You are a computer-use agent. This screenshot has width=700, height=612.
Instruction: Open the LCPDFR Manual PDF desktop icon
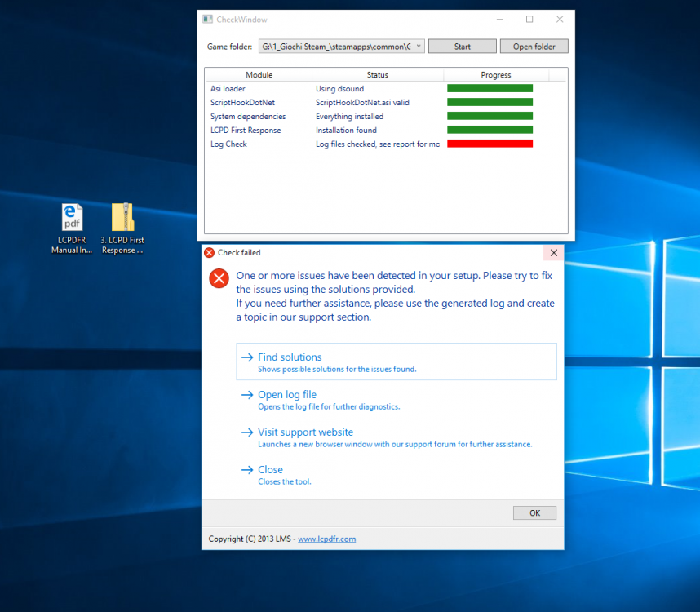72,218
